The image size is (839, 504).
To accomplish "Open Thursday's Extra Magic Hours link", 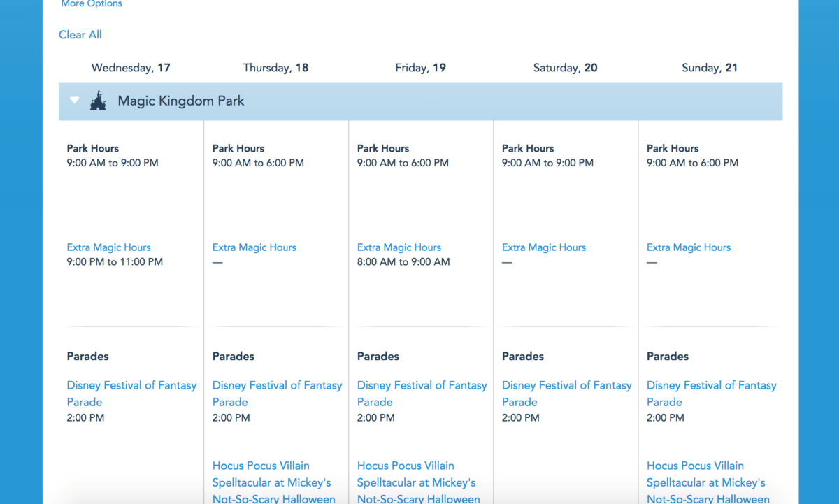I will click(254, 247).
